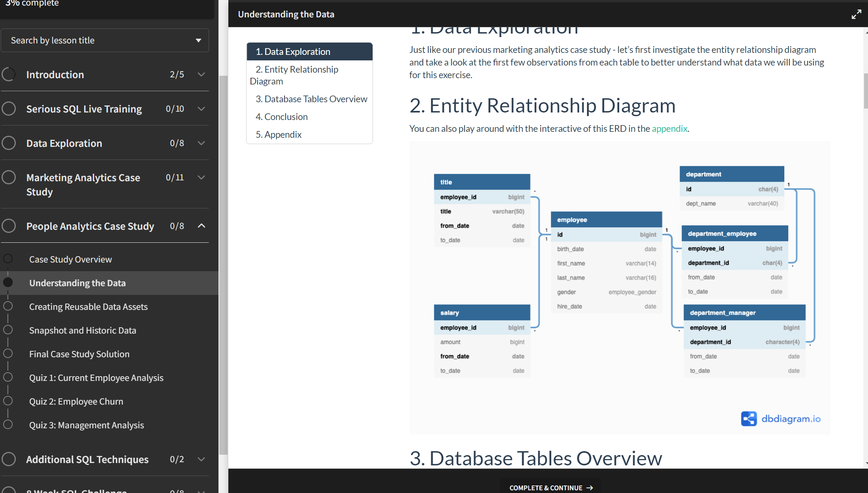This screenshot has height=493, width=868.
Task: Open Quiz 1: Current Employee Analysis
Action: pos(96,378)
